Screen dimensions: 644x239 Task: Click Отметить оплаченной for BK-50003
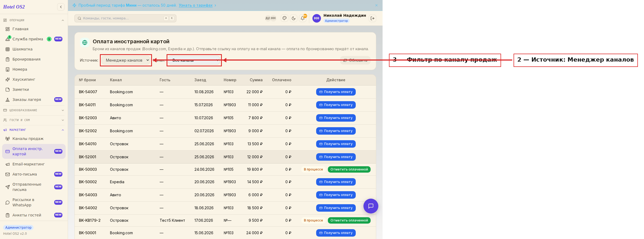349,169
